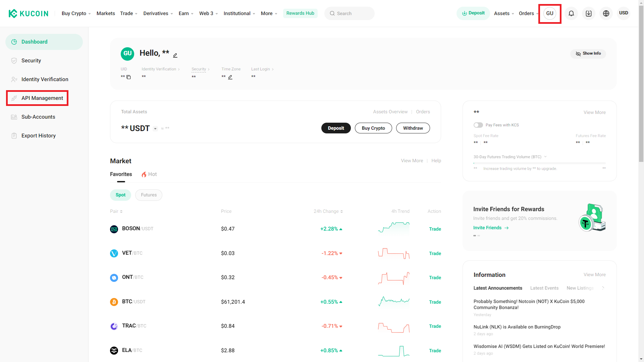Select the Latest Events tab

point(544,288)
